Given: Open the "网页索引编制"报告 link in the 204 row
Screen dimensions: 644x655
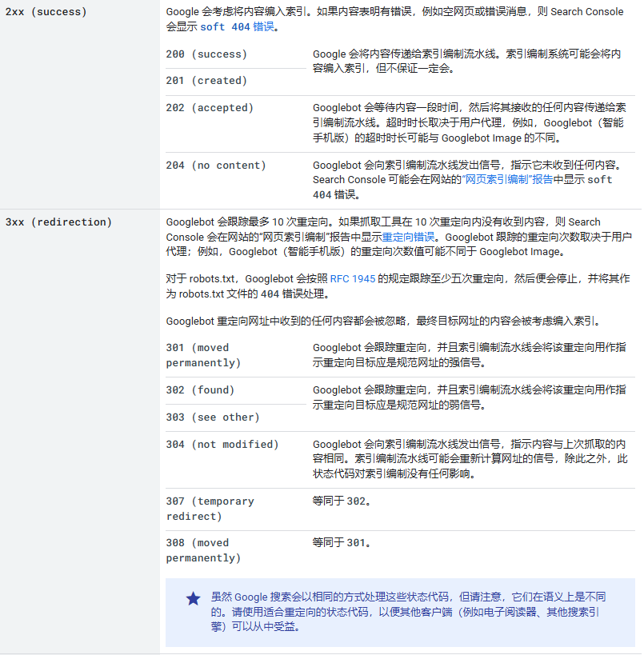Looking at the screenshot, I should coord(508,180).
